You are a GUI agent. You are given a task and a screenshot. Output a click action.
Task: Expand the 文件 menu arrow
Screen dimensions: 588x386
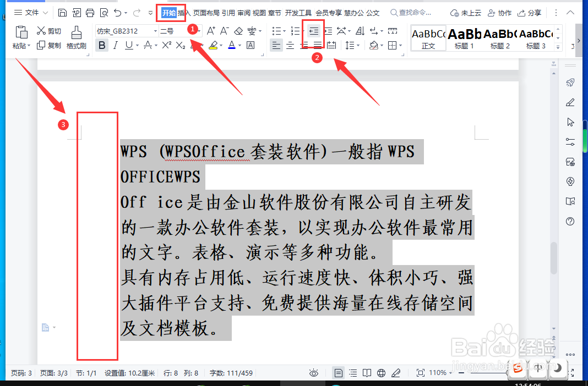45,13
